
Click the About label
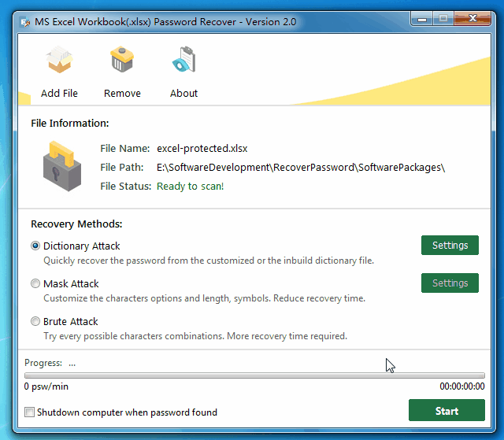click(x=183, y=93)
